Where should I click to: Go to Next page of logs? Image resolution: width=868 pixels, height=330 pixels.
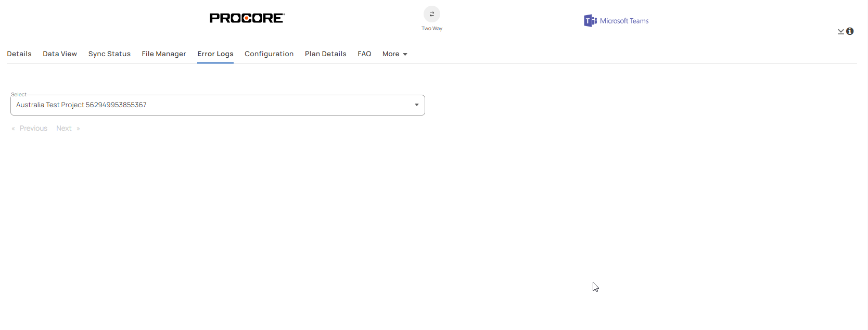pos(68,129)
